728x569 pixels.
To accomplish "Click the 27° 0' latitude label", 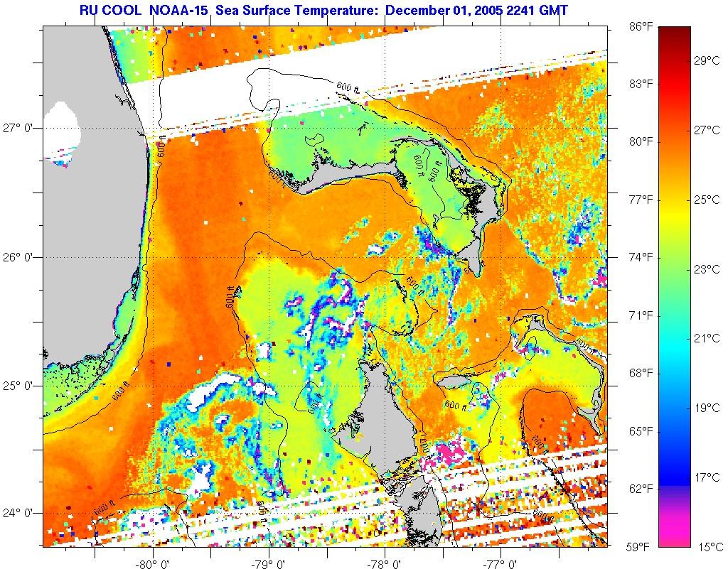I will coord(17,129).
